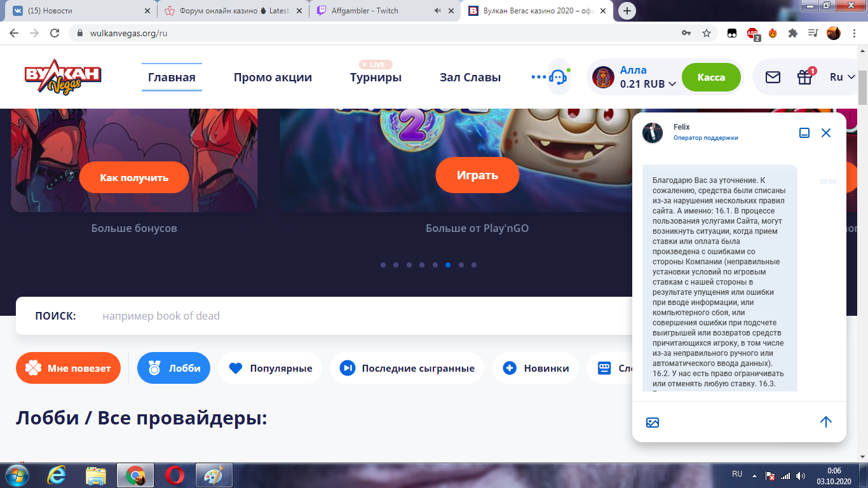Image resolution: width=868 pixels, height=488 pixels.
Task: Go forward in browser history
Action: [x=34, y=33]
